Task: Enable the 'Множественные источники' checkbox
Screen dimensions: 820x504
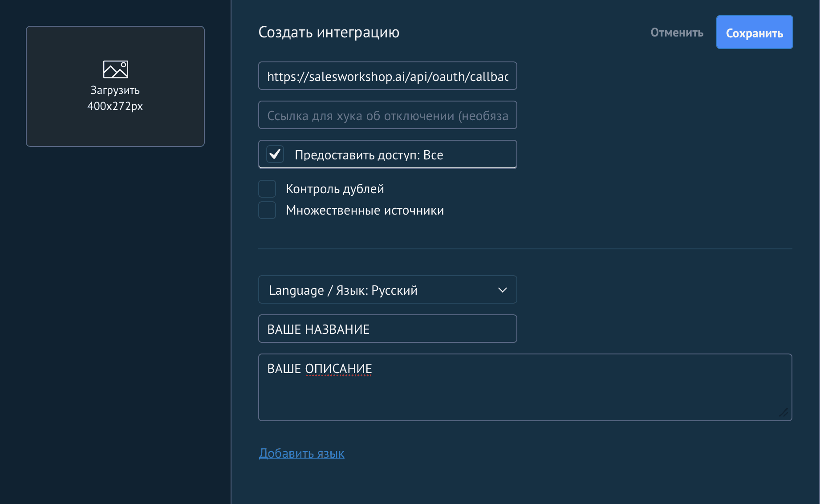Action: pyautogui.click(x=267, y=210)
